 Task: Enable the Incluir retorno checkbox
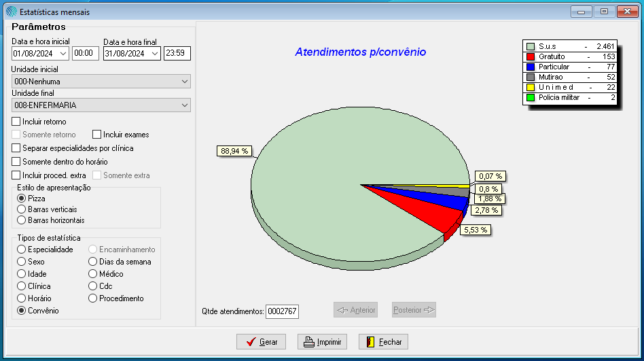tap(16, 122)
